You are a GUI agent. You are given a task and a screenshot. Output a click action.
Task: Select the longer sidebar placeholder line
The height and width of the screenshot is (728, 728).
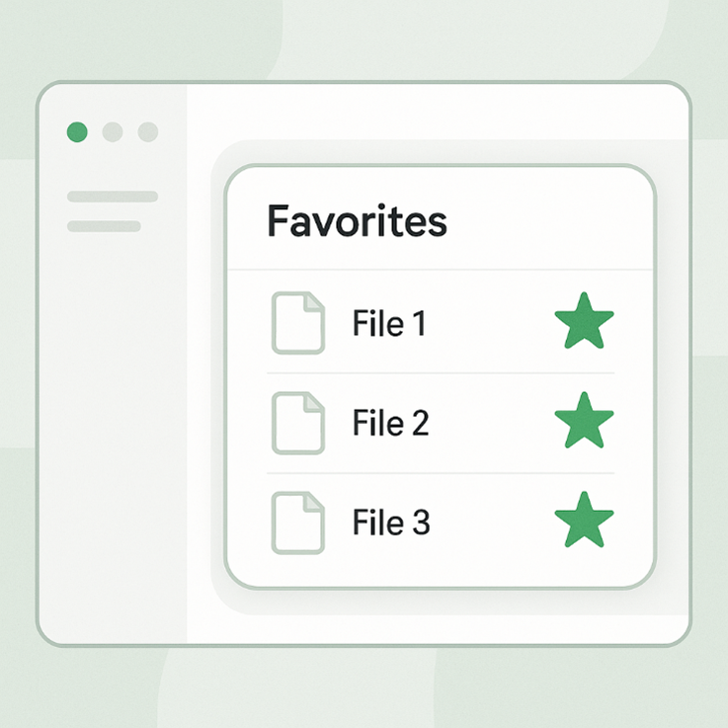click(x=113, y=197)
